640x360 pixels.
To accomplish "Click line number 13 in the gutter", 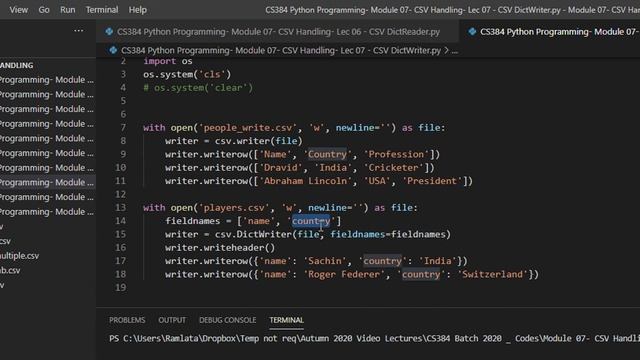I will [x=121, y=208].
